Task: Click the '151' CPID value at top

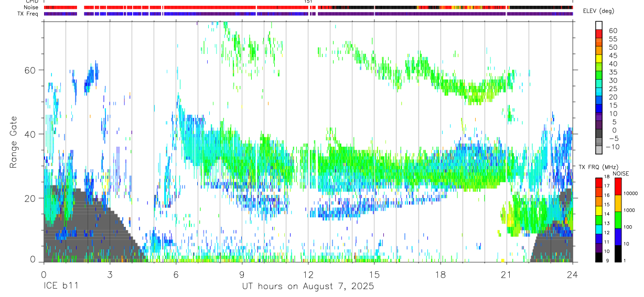Action: (308, 2)
